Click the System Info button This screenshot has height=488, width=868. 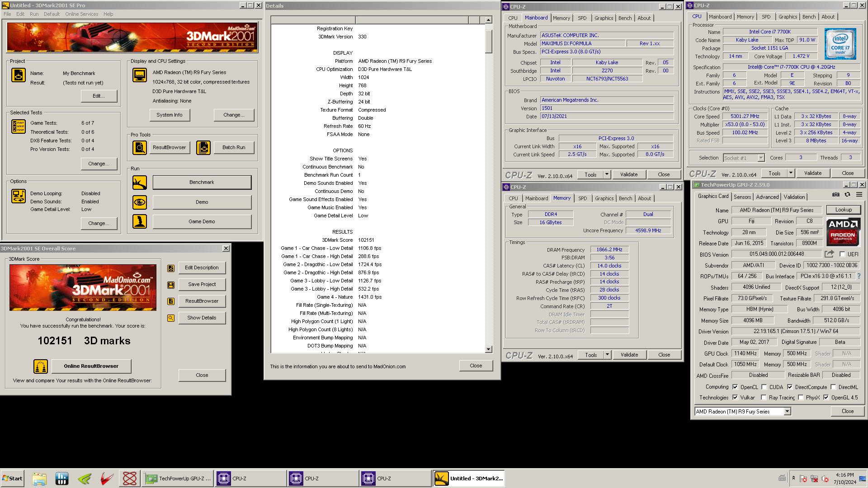(x=170, y=115)
